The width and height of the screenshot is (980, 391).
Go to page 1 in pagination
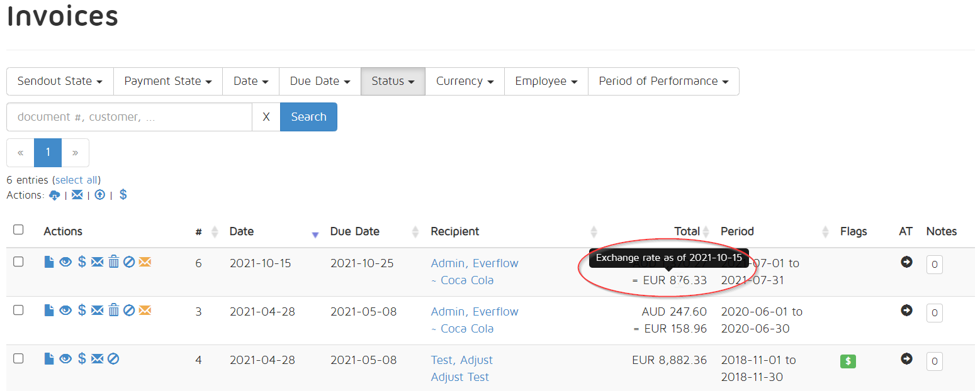coord(48,153)
